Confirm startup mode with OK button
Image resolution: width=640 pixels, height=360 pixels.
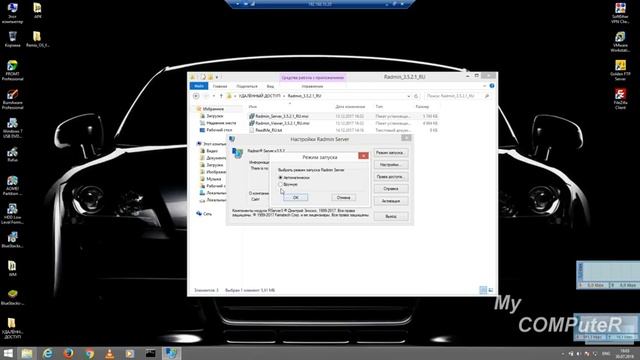pos(296,198)
